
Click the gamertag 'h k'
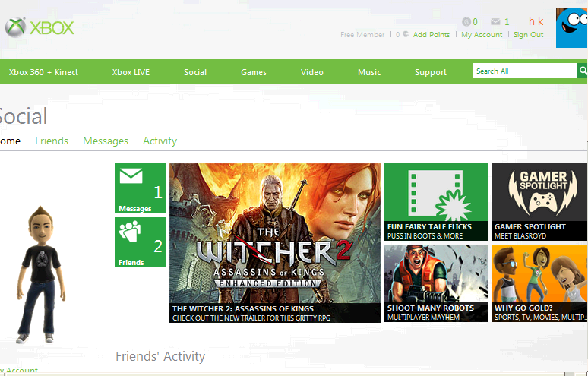point(536,21)
